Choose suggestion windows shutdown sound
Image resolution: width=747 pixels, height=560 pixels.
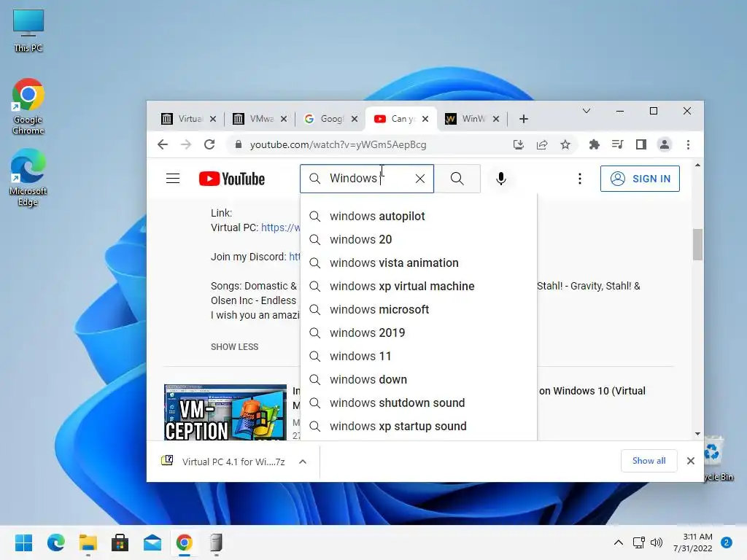(419, 402)
